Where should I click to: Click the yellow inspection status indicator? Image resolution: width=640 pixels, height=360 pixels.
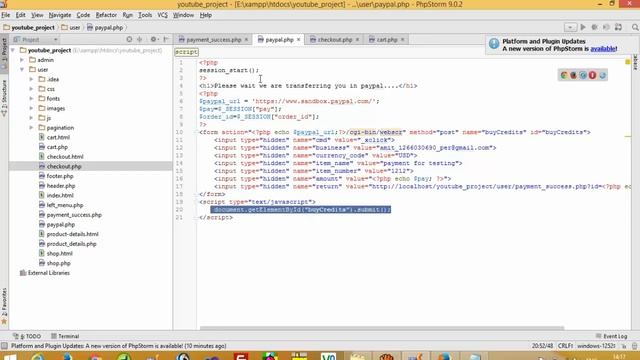(x=627, y=62)
